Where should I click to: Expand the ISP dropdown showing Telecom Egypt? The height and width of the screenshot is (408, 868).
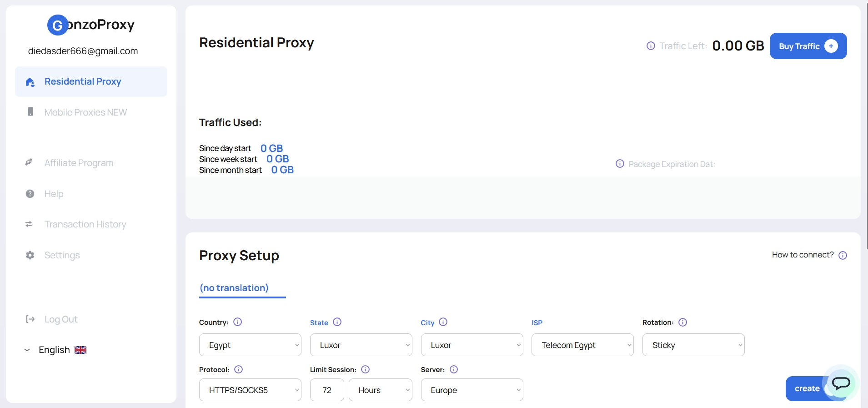[582, 345]
